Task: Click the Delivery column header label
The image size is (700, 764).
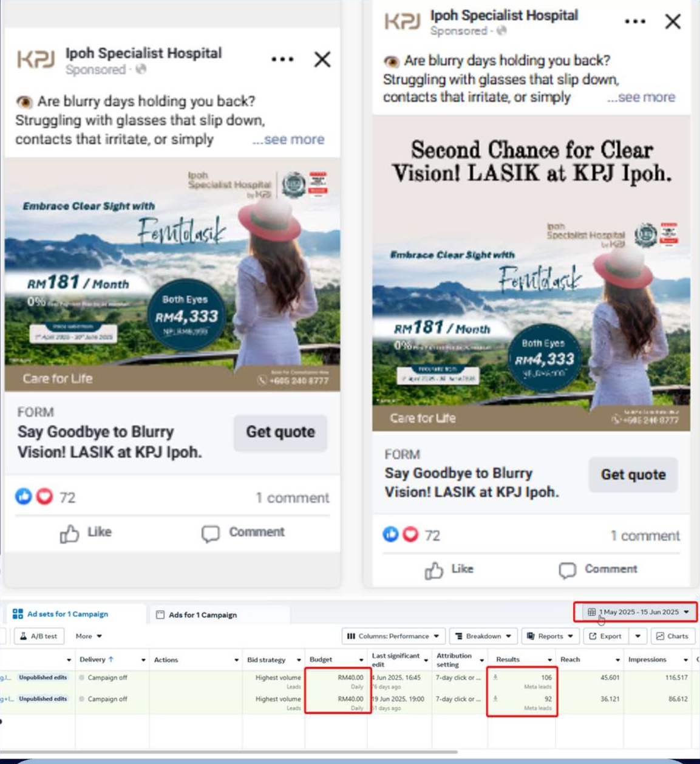Action: 92,659
